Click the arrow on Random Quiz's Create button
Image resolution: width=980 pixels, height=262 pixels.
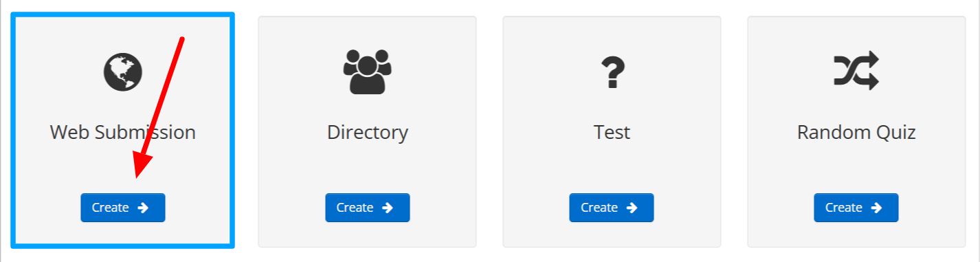coord(876,208)
